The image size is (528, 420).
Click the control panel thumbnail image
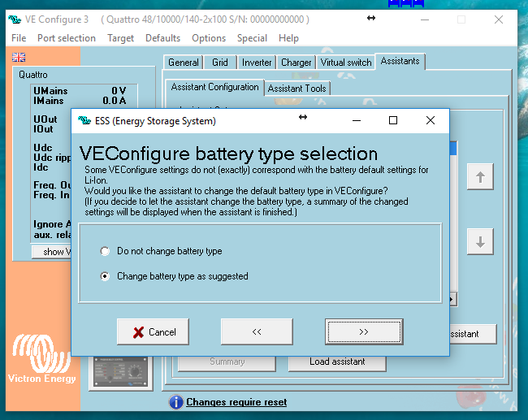(121, 372)
